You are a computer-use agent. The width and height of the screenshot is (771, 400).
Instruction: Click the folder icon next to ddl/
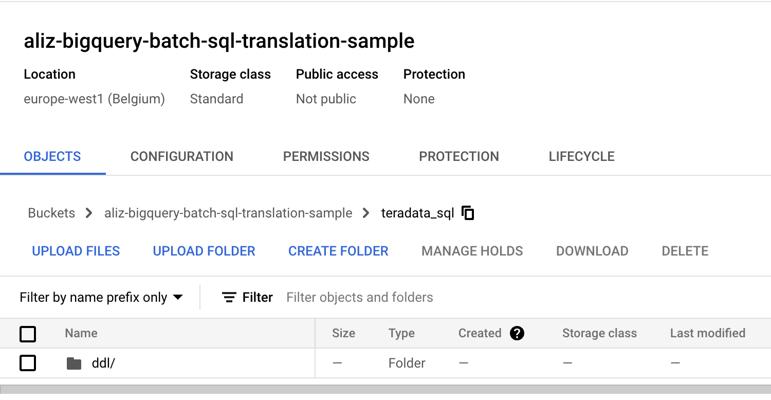pos(74,364)
